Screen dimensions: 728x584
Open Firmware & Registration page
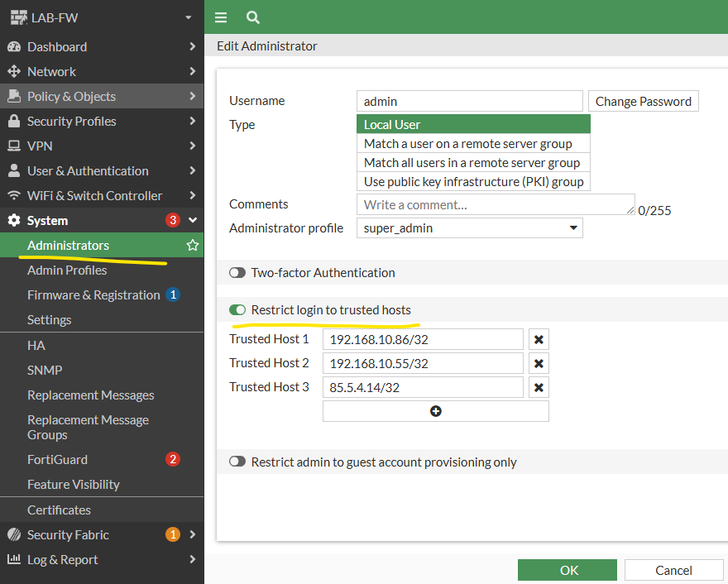[93, 294]
